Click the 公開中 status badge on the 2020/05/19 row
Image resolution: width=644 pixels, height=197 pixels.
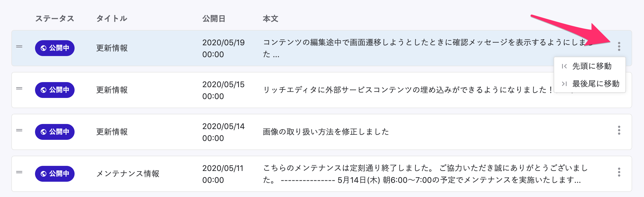55,48
